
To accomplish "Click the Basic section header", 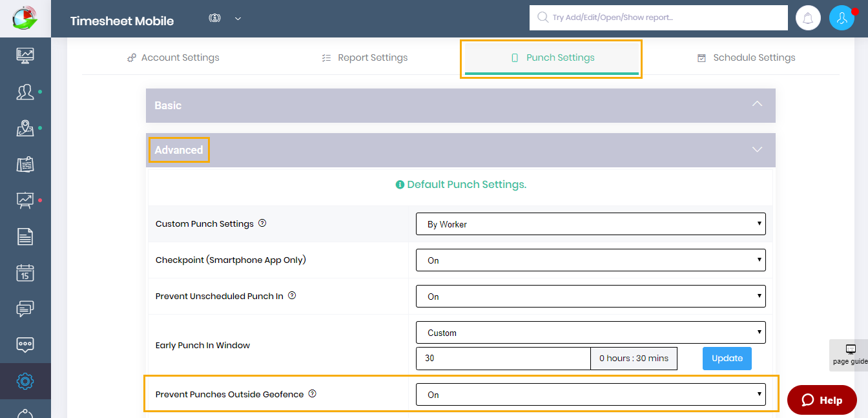I will pyautogui.click(x=460, y=105).
